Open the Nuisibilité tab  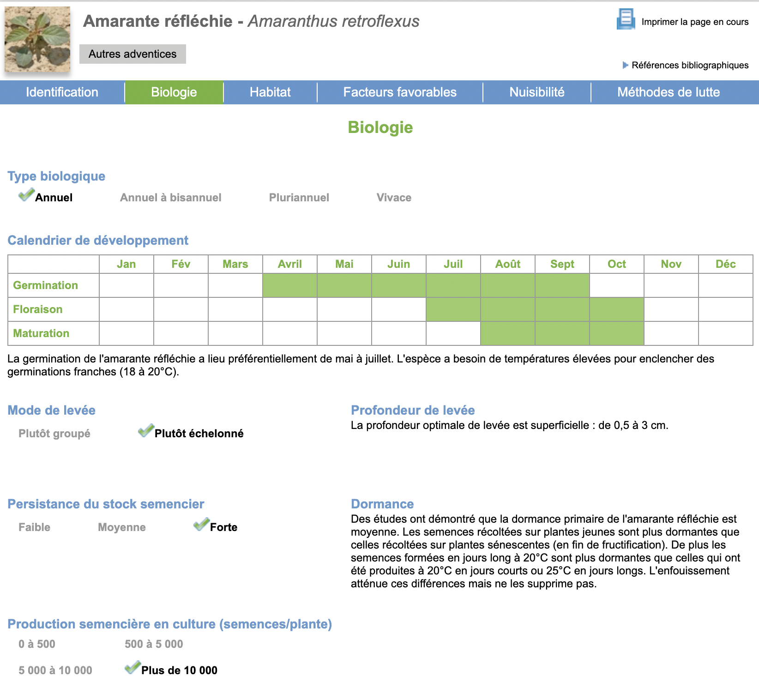(536, 92)
